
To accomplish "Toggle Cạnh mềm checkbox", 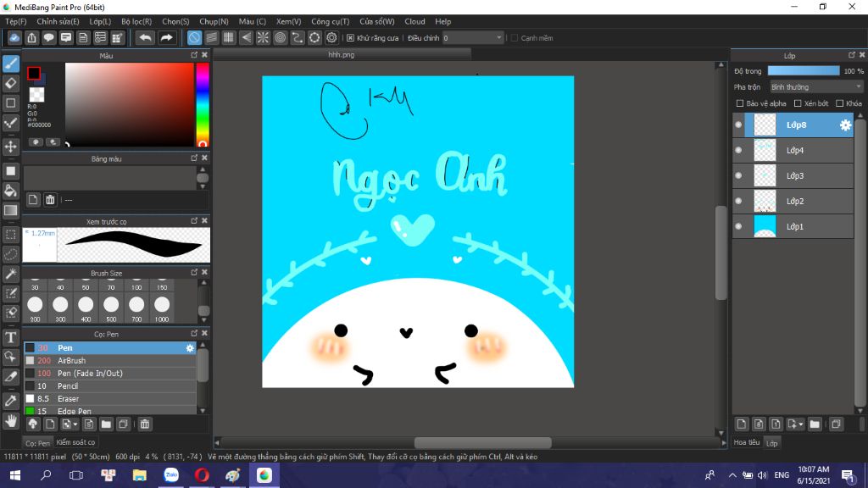I will tap(515, 38).
